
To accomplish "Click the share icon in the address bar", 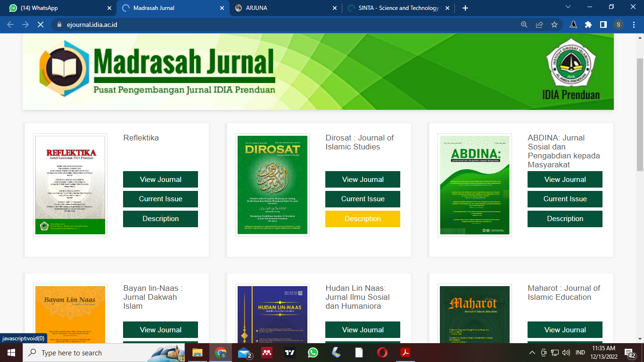I will (539, 25).
